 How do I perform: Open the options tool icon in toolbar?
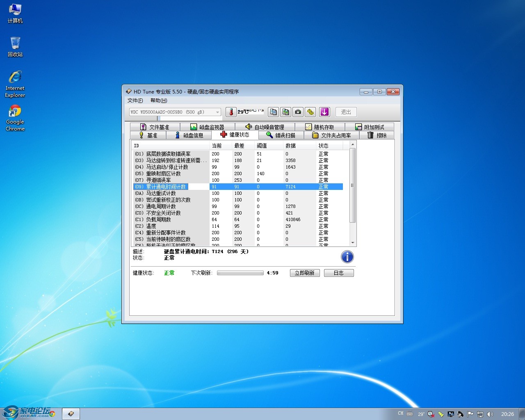(310, 112)
